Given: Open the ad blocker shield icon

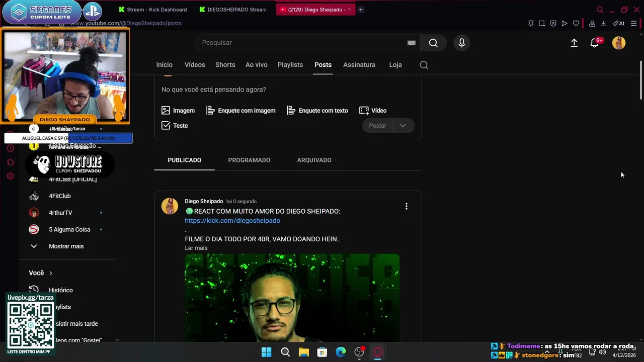Looking at the screenshot, I should click(x=553, y=23).
